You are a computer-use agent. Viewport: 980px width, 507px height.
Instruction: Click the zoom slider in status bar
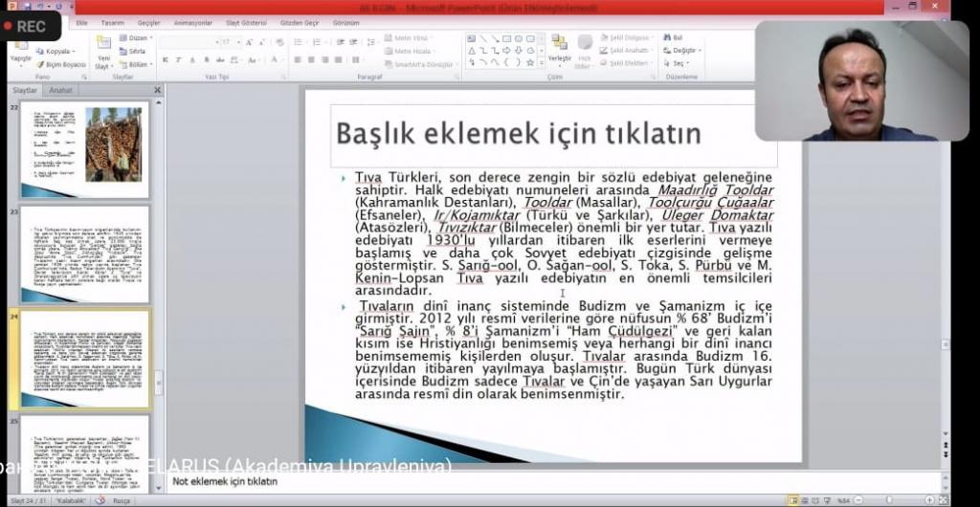click(x=890, y=500)
